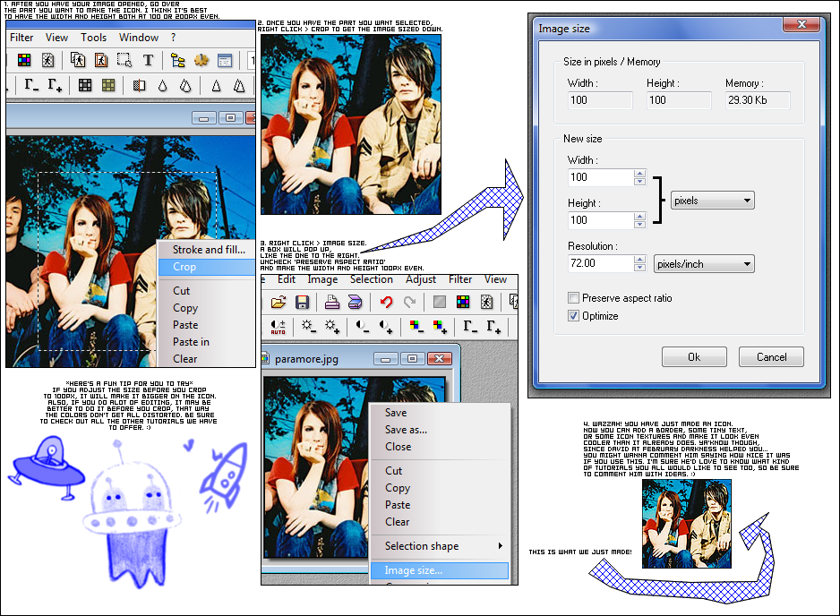The width and height of the screenshot is (840, 616).
Task: Open the Image explorer folder-tree icon
Action: pyautogui.click(x=178, y=61)
